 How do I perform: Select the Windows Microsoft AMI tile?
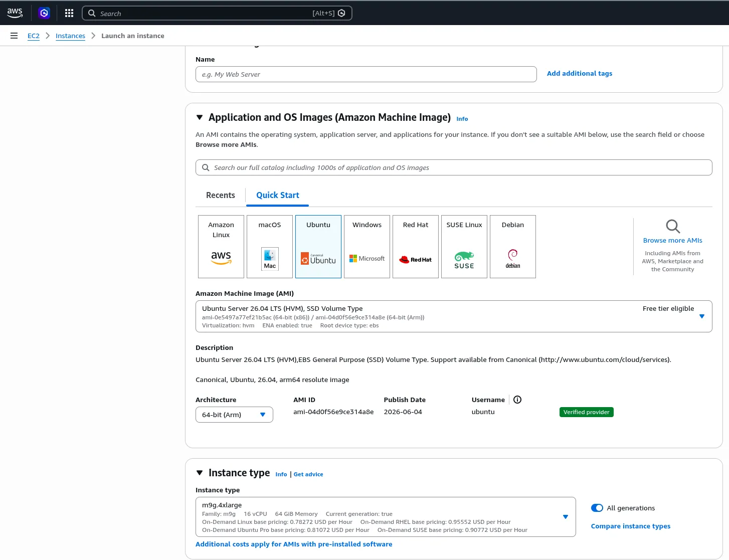(367, 247)
